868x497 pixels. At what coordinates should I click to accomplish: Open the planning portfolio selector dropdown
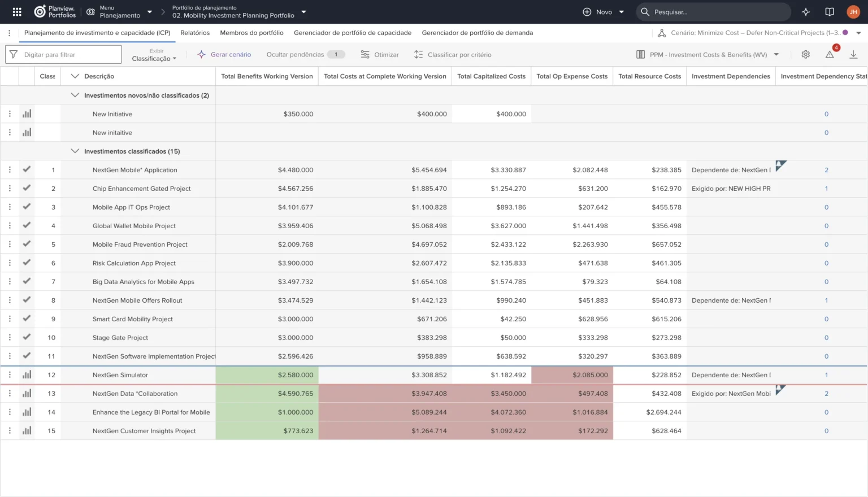[x=240, y=12]
